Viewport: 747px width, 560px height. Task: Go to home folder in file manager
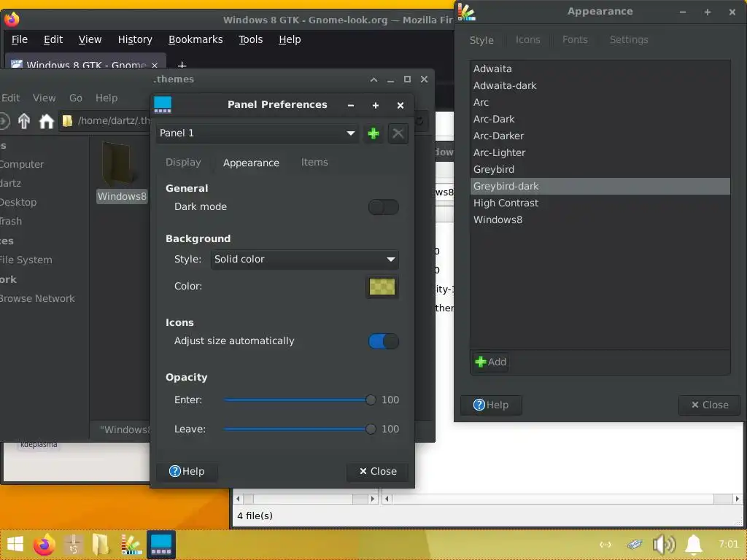pos(46,122)
